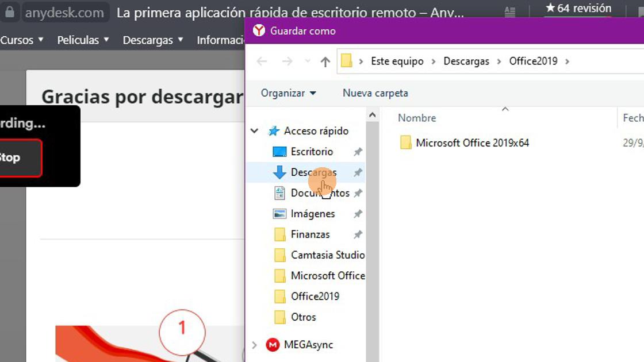Expand the chevron before 'Este equipo' breadcrumb

(361, 61)
